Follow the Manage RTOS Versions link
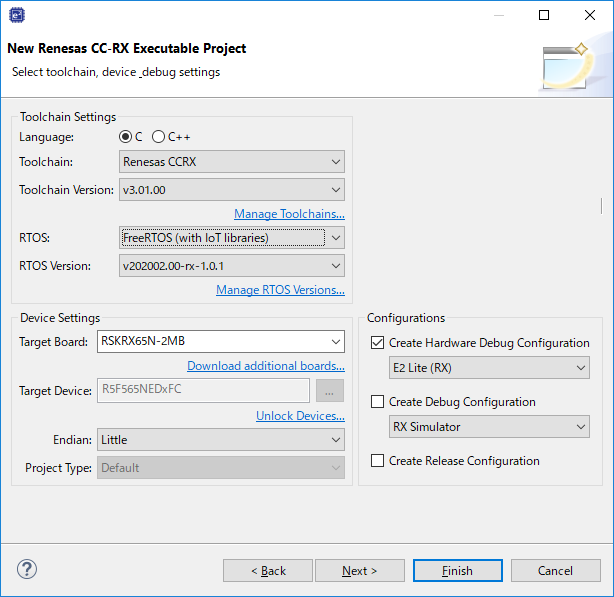Screen dimensions: 614x597 click(x=280, y=290)
